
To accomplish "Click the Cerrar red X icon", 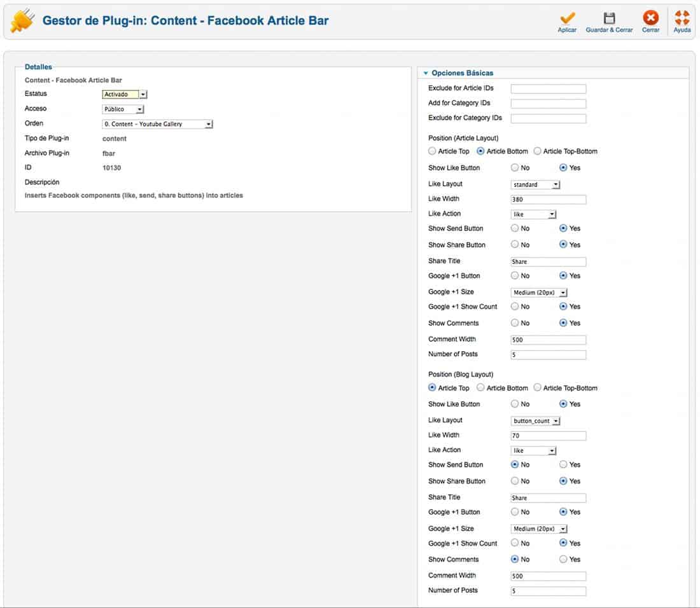I will (650, 18).
